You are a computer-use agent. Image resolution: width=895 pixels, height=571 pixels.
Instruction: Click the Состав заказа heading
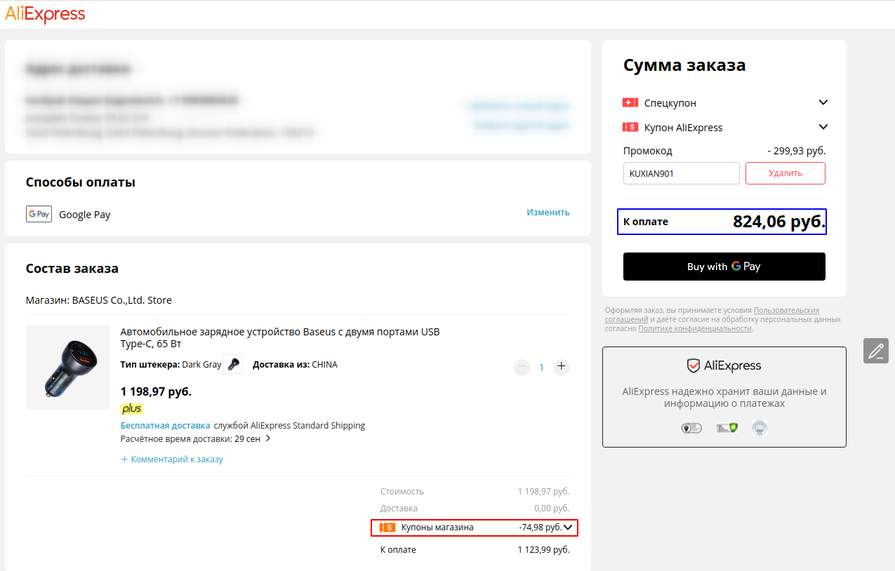coord(72,269)
